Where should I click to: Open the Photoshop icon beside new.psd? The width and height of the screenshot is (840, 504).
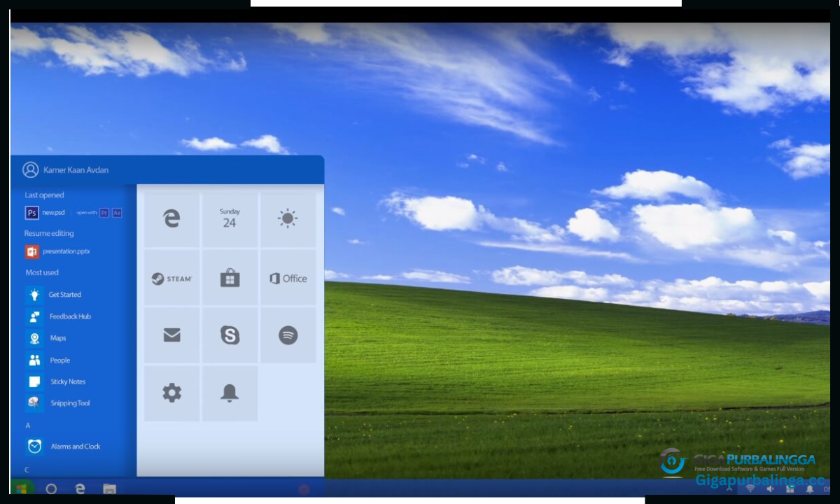click(x=31, y=213)
